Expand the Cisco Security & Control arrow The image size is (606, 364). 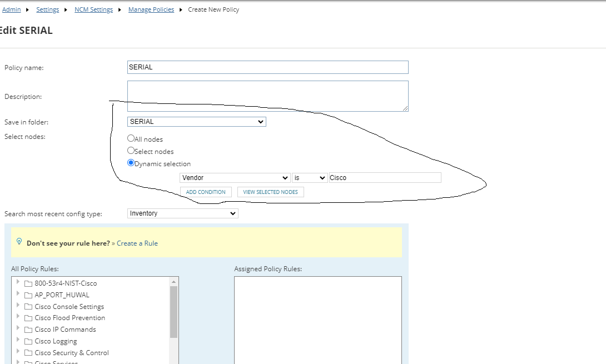point(18,351)
